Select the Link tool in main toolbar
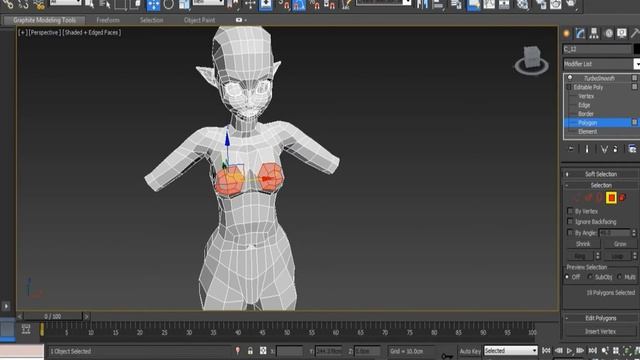Image resolution: width=640 pixels, height=360 pixels. point(8,4)
